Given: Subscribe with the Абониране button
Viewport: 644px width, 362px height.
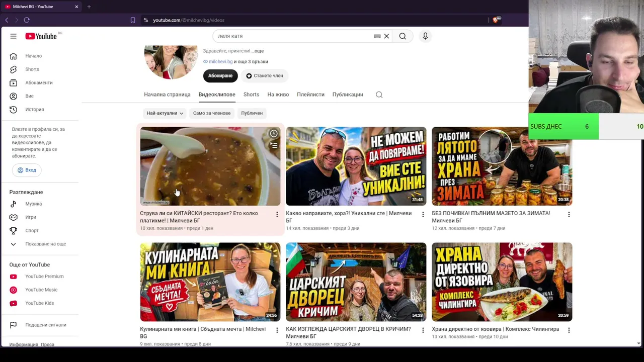Looking at the screenshot, I should click(x=220, y=75).
